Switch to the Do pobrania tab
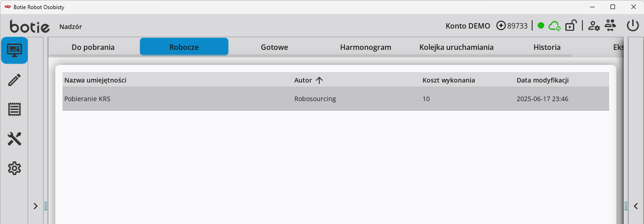 [93, 47]
